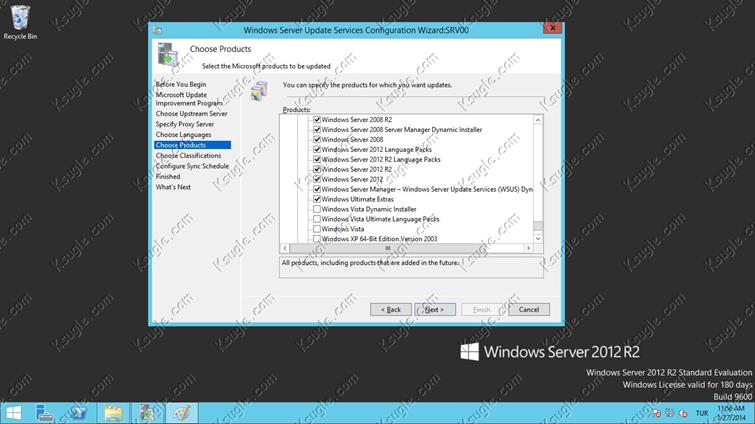
Task: Click the vertical scrollbar thumb in products list
Action: [x=538, y=226]
